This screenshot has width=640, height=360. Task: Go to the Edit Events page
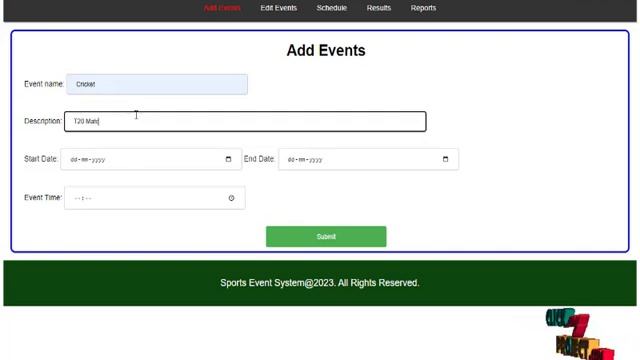[x=279, y=8]
